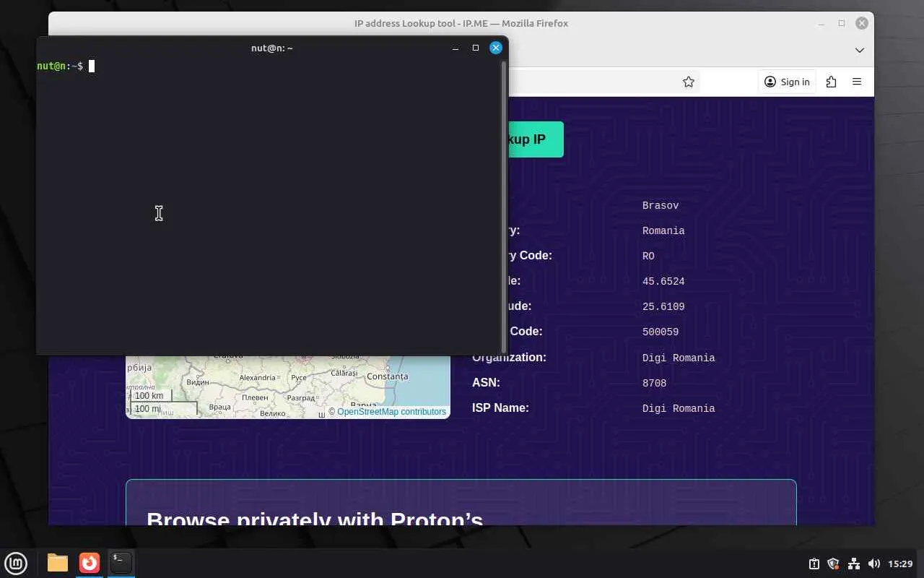Viewport: 924px width, 578px height.
Task: Click the Browse privately with Proton's heading
Action: [x=315, y=519]
